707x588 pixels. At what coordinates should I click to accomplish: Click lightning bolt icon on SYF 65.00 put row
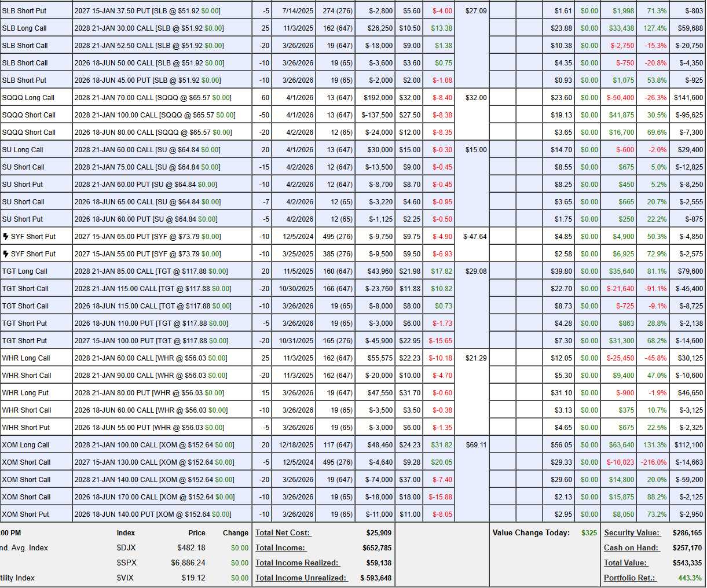point(6,237)
